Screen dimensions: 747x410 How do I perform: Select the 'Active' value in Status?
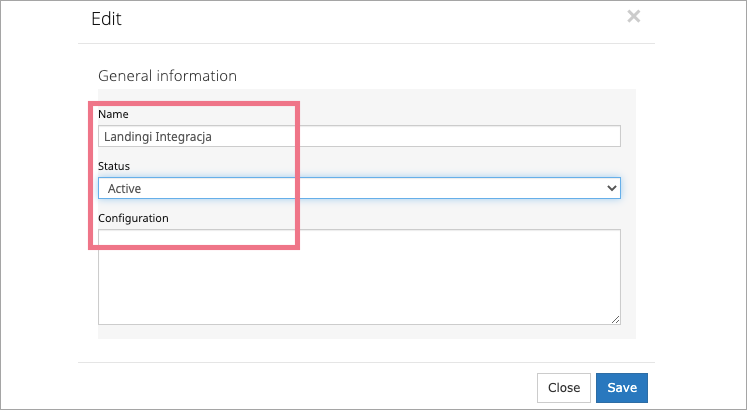(x=125, y=187)
